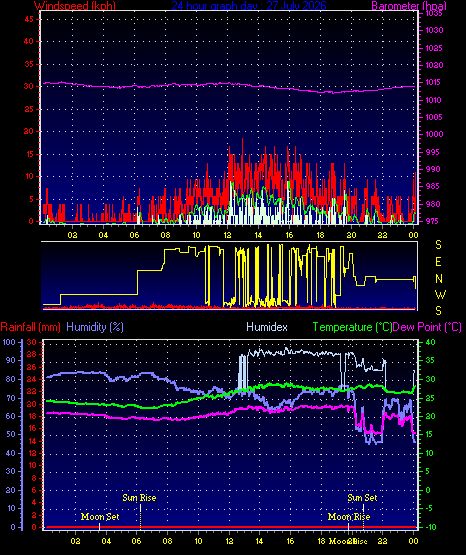Click the E wind direction label
The image size is (466, 555).
coord(438,262)
